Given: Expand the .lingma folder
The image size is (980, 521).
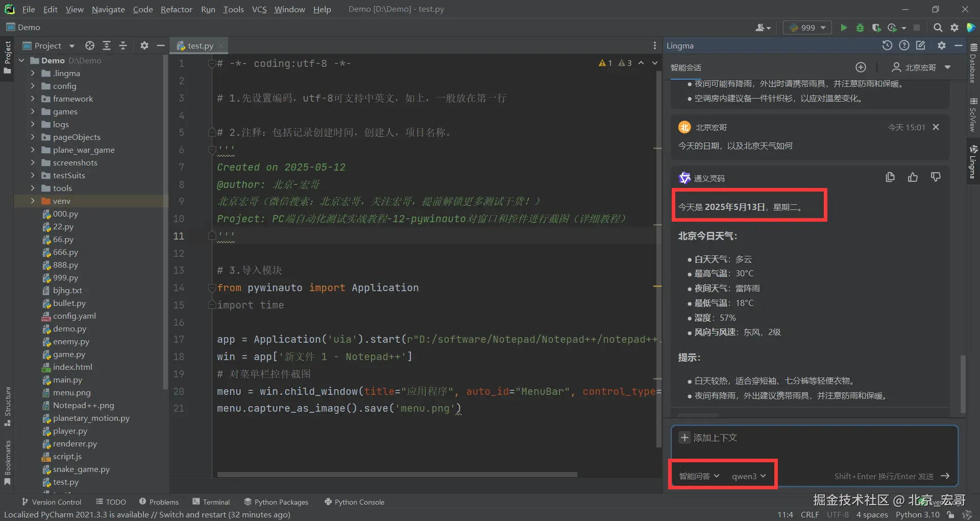Looking at the screenshot, I should coord(33,73).
